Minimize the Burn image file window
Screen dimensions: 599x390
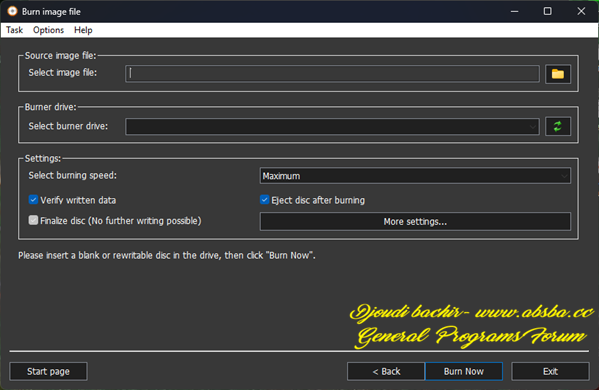[515, 11]
